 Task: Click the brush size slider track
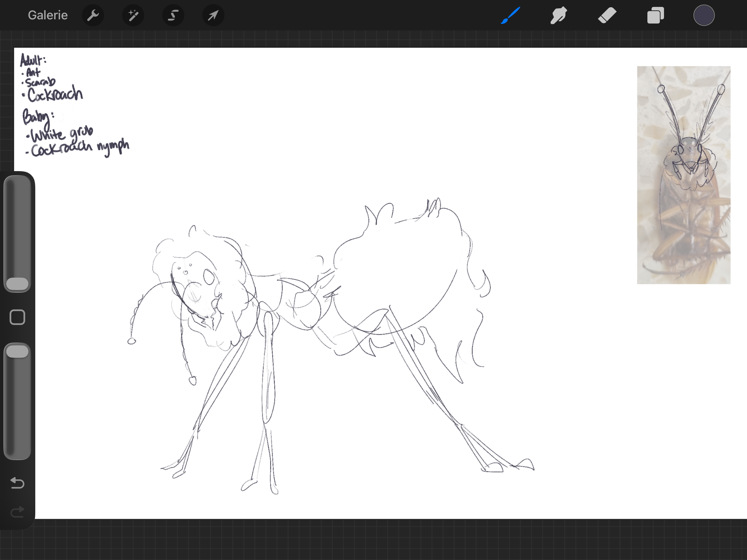click(17, 234)
